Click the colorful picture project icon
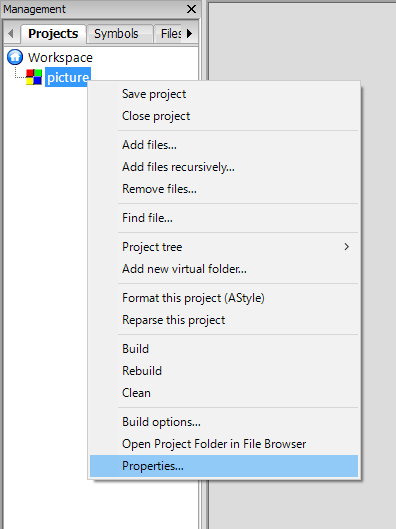The height and width of the screenshot is (529, 396). [34, 77]
